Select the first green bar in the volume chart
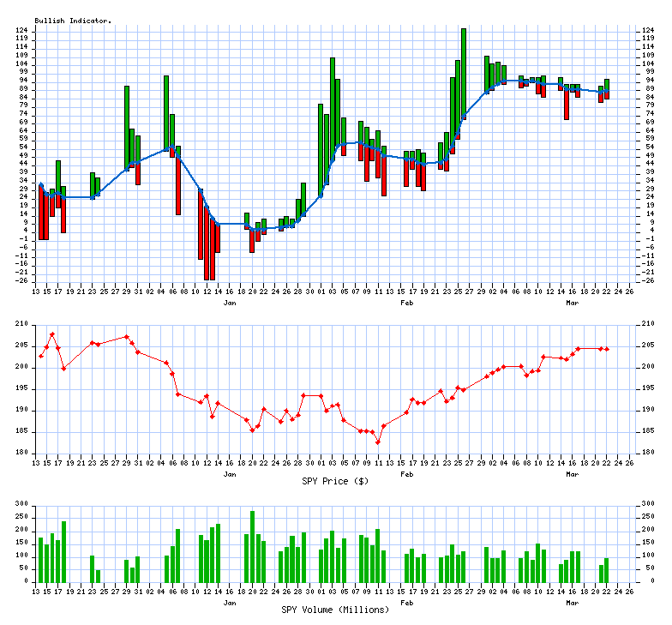The width and height of the screenshot is (672, 625). [40, 560]
